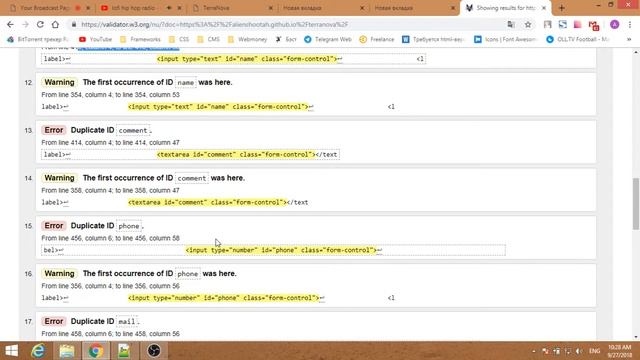Open the clock and date in the taskbar
640x360 pixels.
point(620,351)
